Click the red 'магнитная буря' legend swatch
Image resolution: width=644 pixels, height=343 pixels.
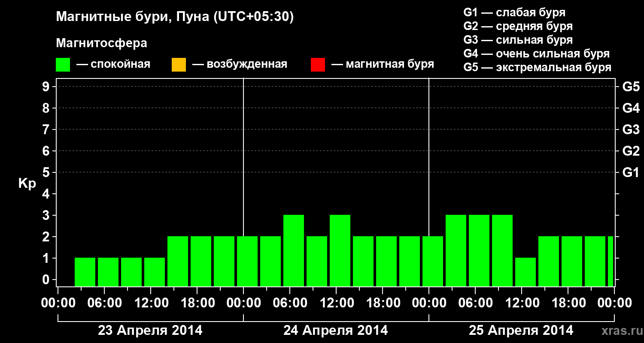[318, 65]
